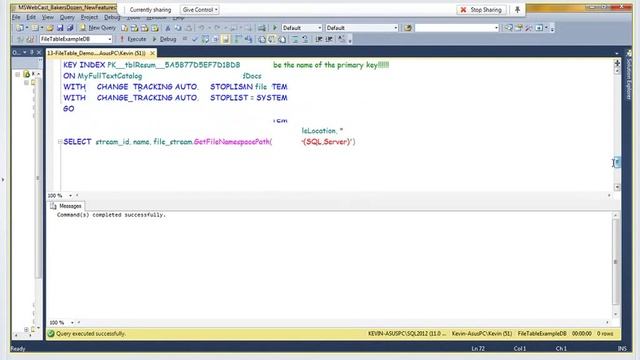Click the Find in Files icon

tap(408, 28)
